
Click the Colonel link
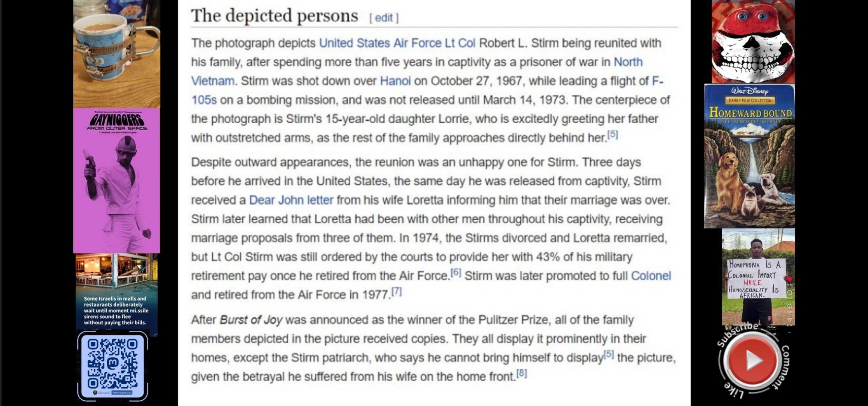point(651,276)
